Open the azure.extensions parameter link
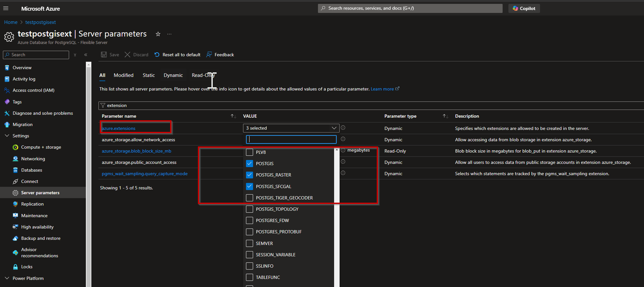Image resolution: width=644 pixels, height=287 pixels. (118, 128)
